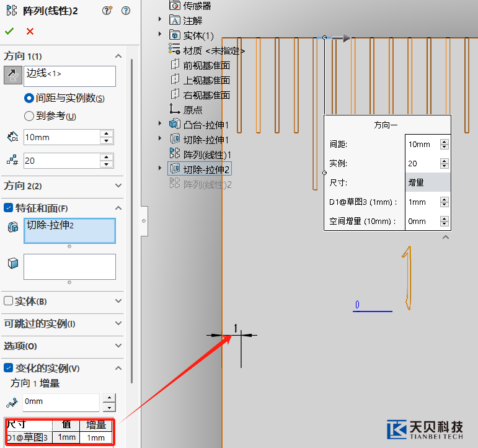Click the 实体(1) solid bodies folder icon
478x448 pixels.
click(x=175, y=35)
